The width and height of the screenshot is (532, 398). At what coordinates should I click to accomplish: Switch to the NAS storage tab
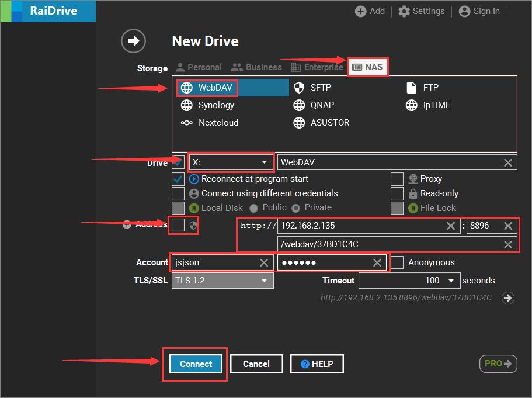tap(367, 67)
